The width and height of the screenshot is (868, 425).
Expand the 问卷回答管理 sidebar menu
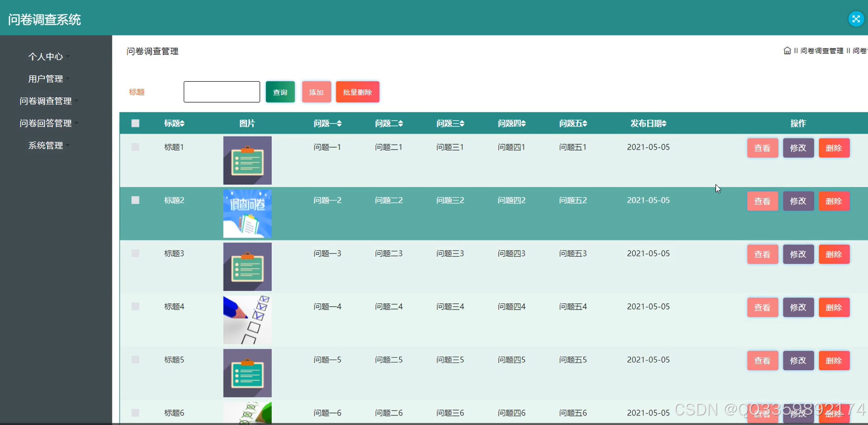click(48, 123)
